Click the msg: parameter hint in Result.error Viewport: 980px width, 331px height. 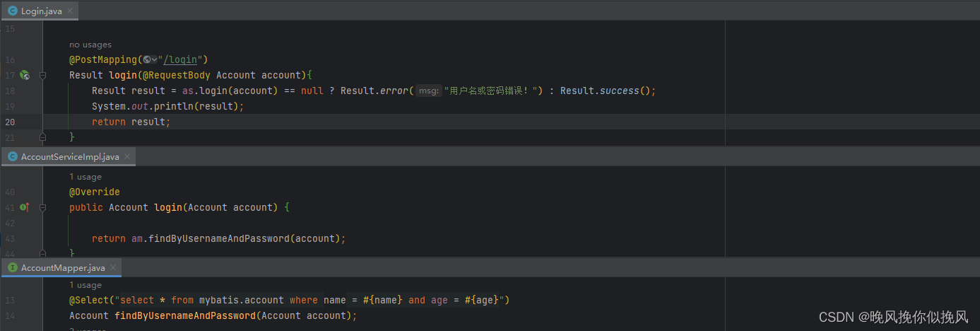[428, 91]
